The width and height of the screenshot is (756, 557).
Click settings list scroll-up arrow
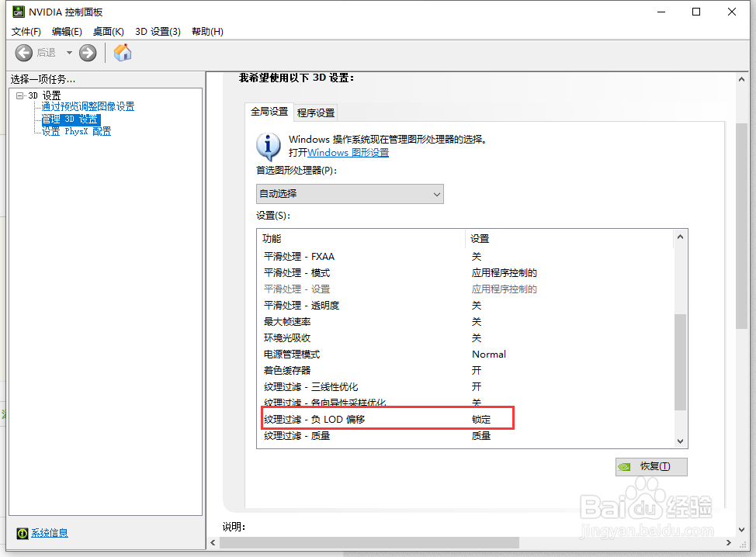(680, 237)
